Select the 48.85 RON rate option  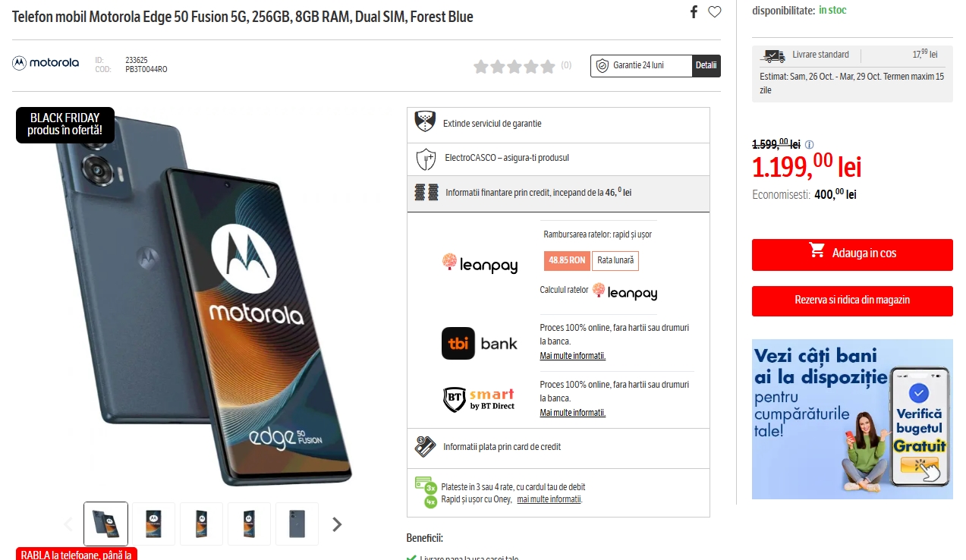point(566,260)
